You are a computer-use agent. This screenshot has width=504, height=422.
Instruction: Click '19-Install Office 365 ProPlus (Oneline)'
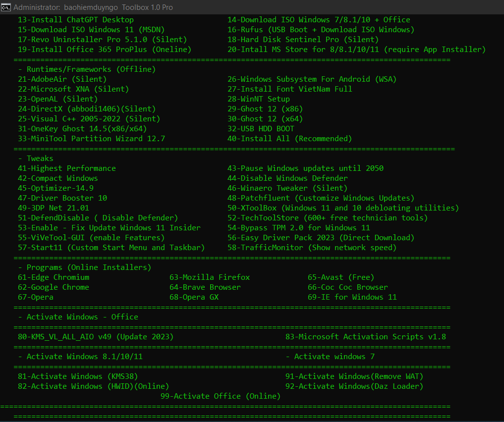coord(105,50)
